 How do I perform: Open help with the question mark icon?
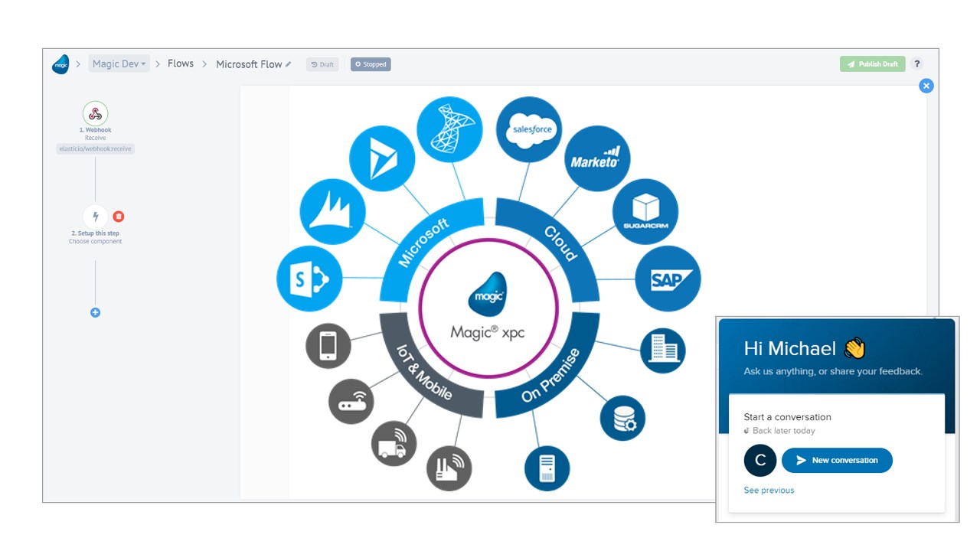click(x=916, y=64)
